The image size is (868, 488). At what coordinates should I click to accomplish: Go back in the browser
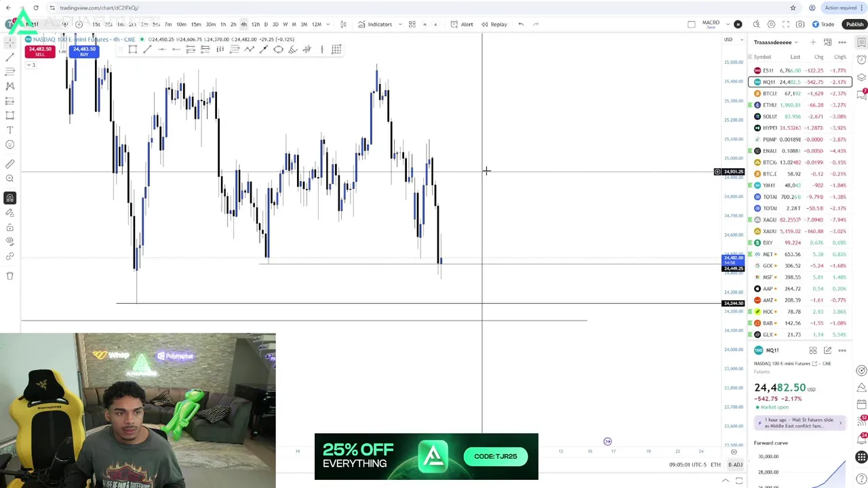pyautogui.click(x=8, y=7)
